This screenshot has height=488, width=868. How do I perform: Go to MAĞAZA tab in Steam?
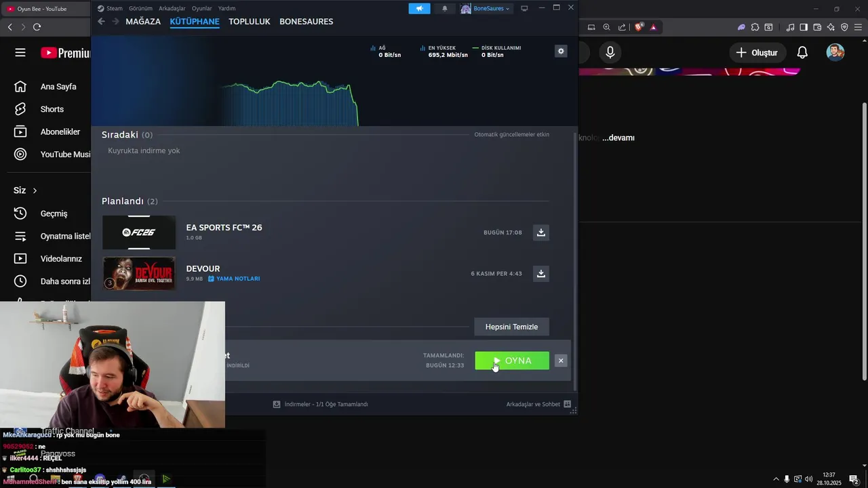(x=143, y=22)
